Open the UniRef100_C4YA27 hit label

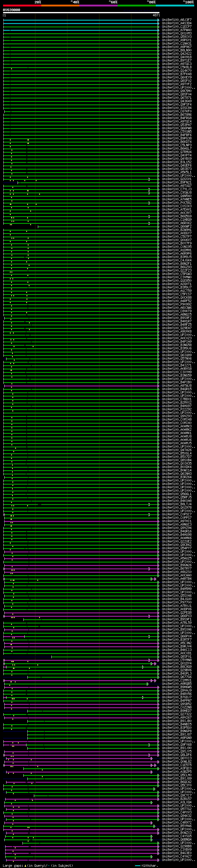coord(176,856)
